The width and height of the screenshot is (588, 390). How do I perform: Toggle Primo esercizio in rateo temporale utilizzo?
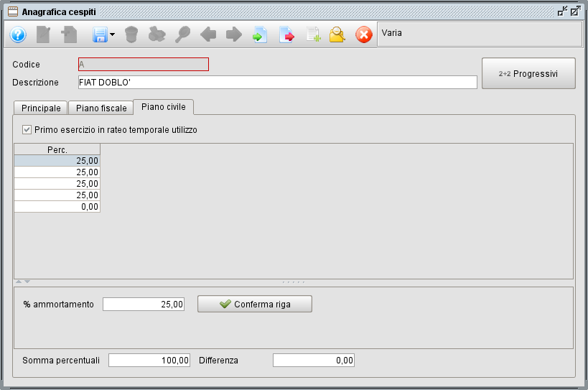(x=27, y=130)
